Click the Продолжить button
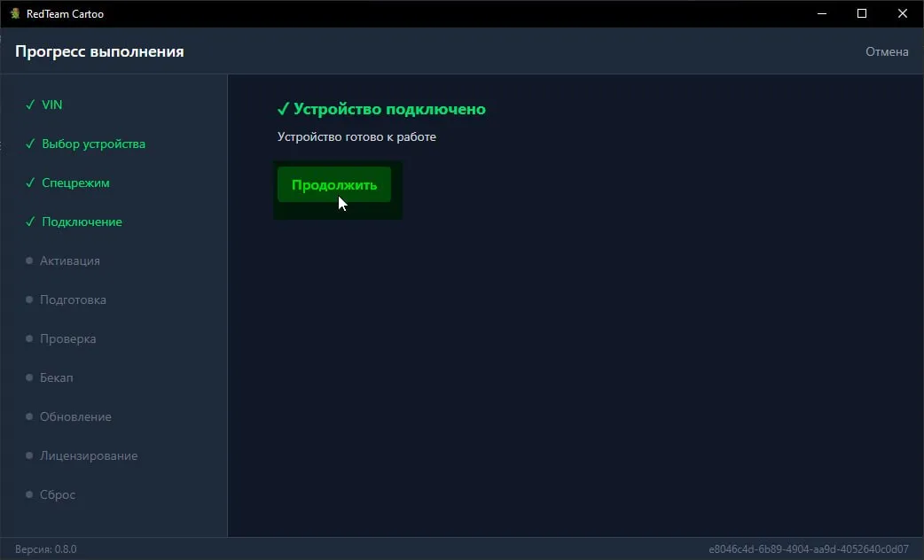The height and width of the screenshot is (560, 924). point(334,184)
